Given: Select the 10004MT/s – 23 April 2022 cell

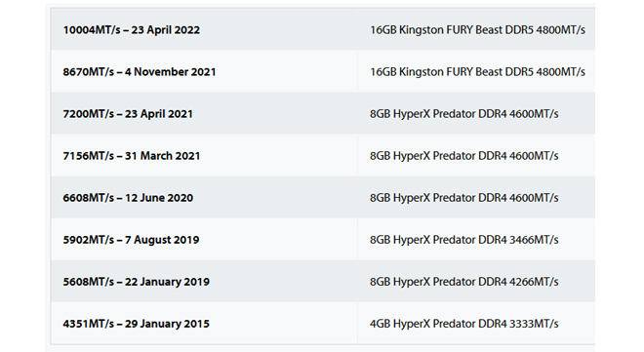Looking at the screenshot, I should tap(204, 29).
